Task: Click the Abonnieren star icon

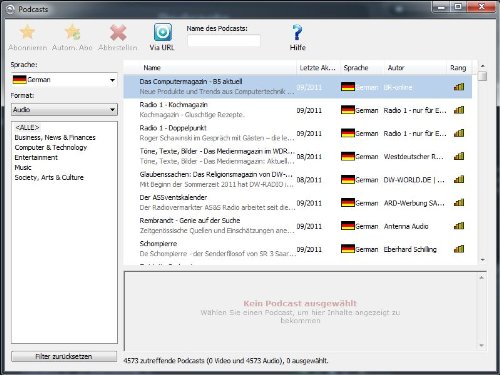Action: (27, 32)
